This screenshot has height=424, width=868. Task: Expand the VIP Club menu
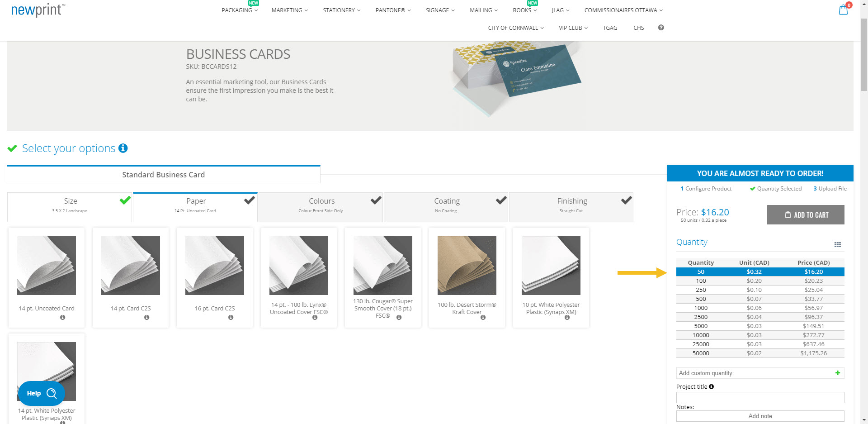(573, 28)
